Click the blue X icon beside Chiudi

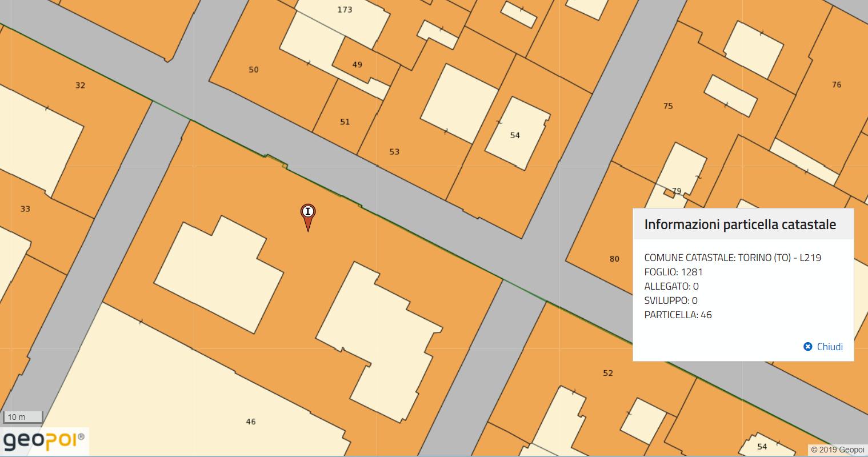807,347
